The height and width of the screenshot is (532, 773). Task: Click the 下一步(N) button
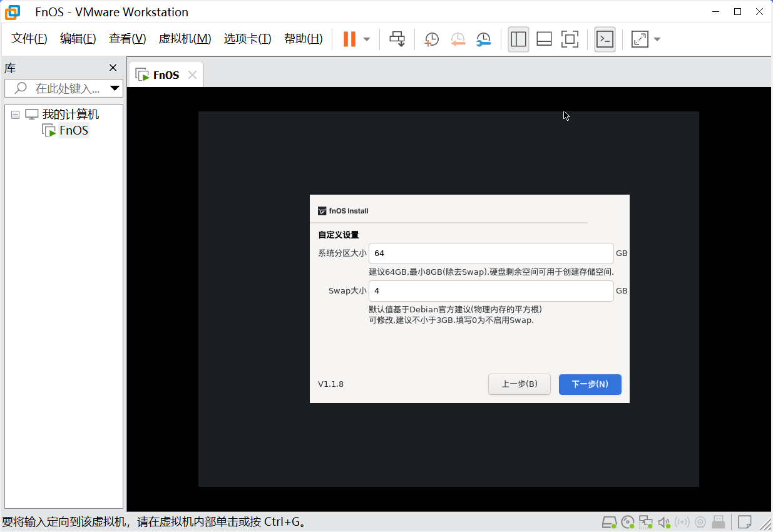590,384
